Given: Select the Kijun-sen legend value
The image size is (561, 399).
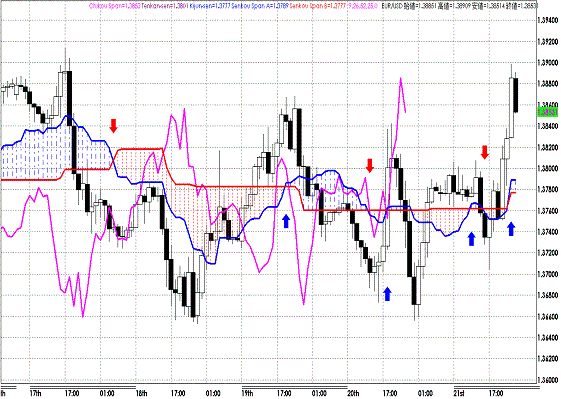Looking at the screenshot, I should 210,6.
